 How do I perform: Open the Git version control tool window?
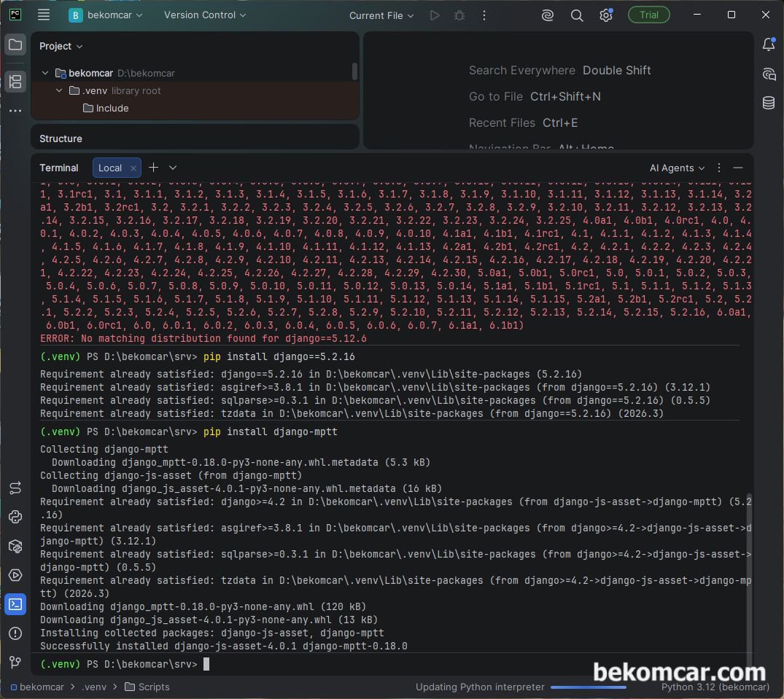(15, 663)
